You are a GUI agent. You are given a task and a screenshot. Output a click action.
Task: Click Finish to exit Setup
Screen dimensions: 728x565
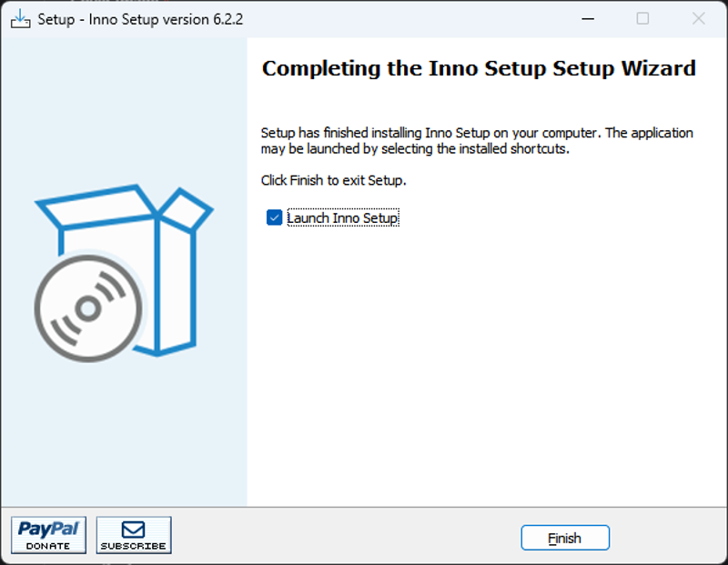click(564, 538)
